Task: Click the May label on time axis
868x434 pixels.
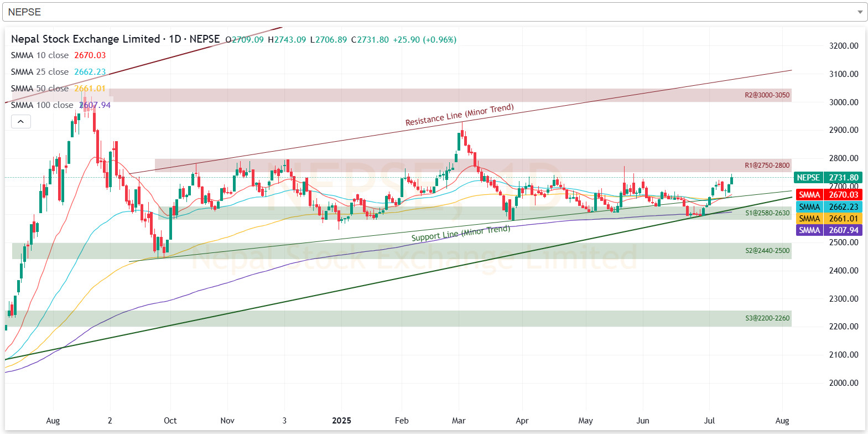Action: point(586,421)
